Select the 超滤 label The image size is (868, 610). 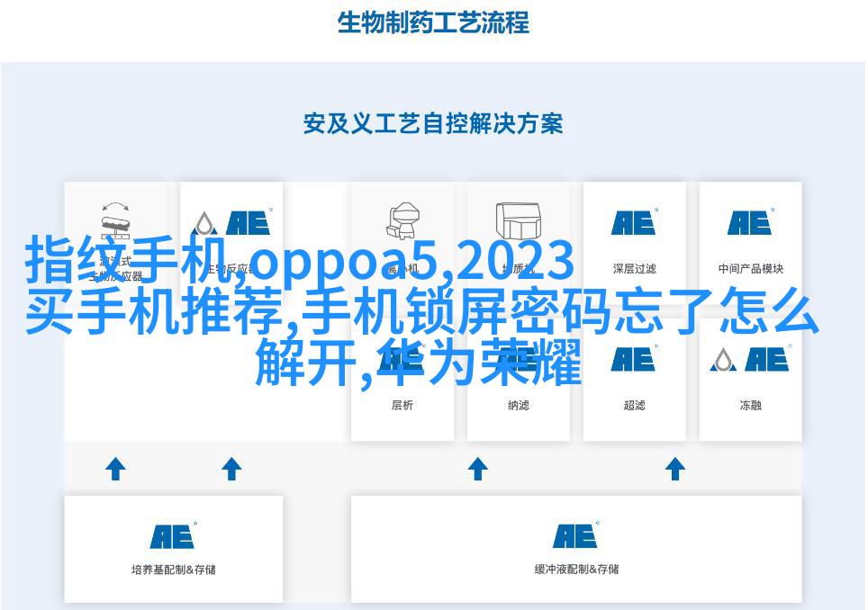pyautogui.click(x=635, y=406)
